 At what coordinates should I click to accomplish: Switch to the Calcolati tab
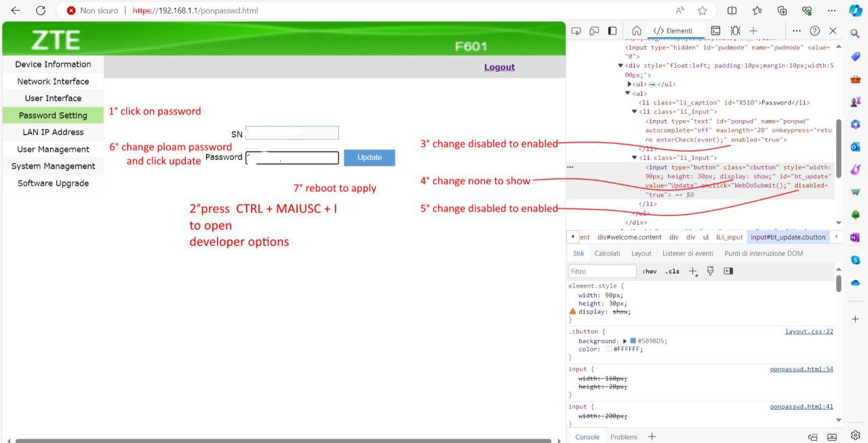(x=607, y=253)
